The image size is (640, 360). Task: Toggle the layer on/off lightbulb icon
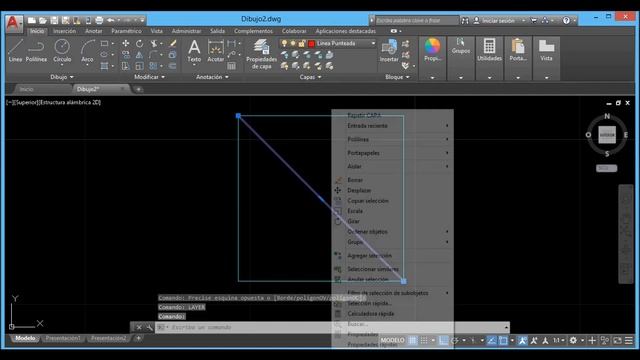[x=284, y=43]
